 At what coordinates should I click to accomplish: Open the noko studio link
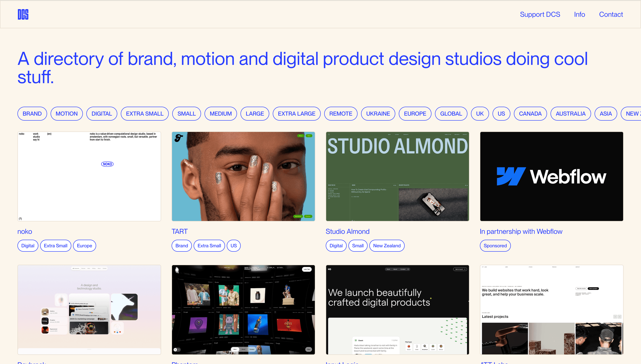(25, 231)
